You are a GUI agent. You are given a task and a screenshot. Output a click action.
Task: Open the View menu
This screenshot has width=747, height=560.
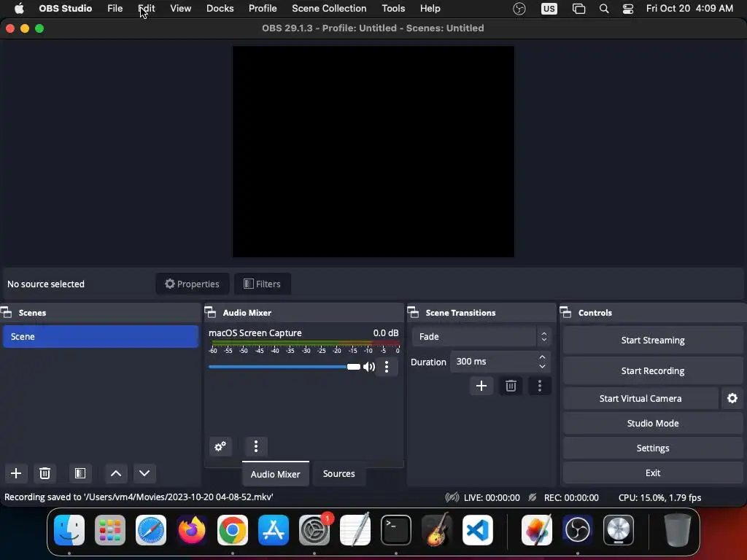click(181, 9)
